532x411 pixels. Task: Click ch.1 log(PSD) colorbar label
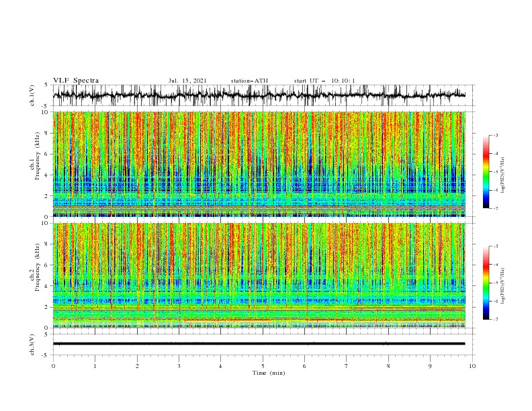pyautogui.click(x=503, y=175)
